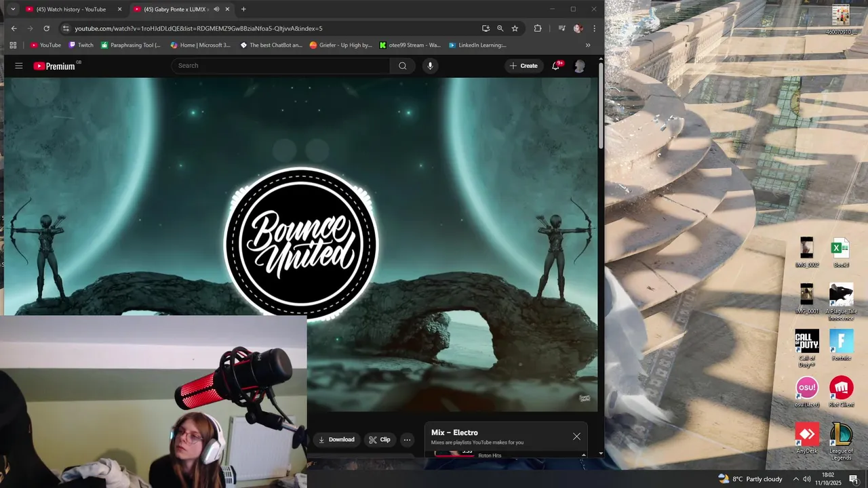Select A Plague Tale Innocence shortcut
The image size is (868, 488).
pos(841,302)
